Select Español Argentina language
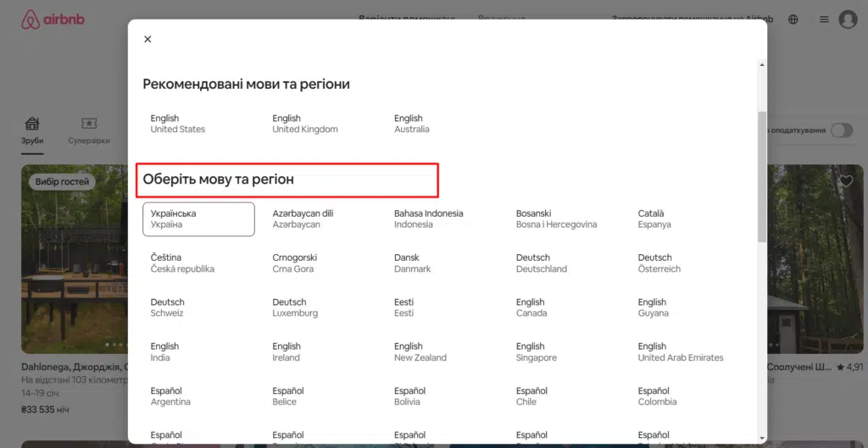 pyautogui.click(x=170, y=396)
